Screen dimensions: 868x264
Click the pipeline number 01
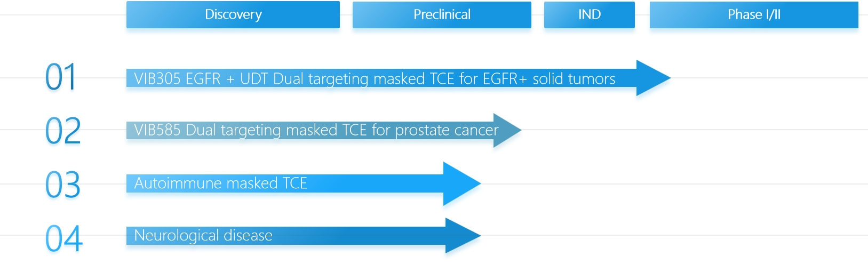click(61, 77)
